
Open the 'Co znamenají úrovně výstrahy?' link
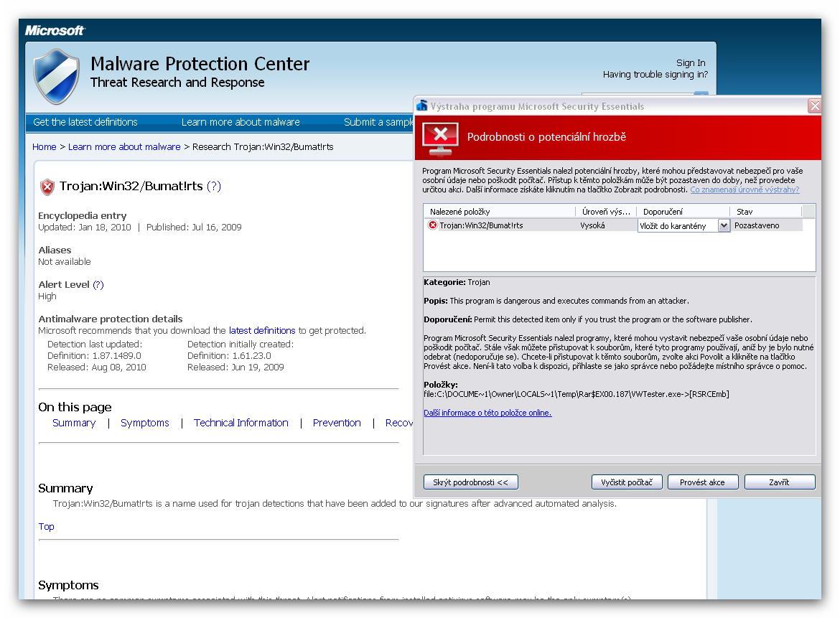pyautogui.click(x=745, y=189)
